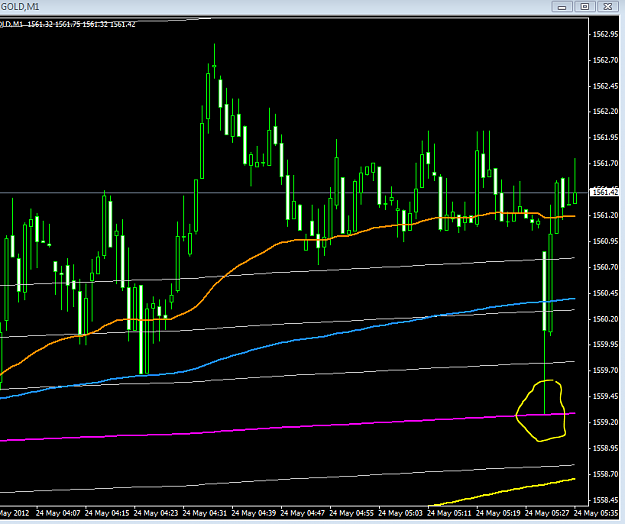Close the GOLD,M1 chart window
Image resolution: width=625 pixels, height=524 pixels.
click(x=607, y=6)
